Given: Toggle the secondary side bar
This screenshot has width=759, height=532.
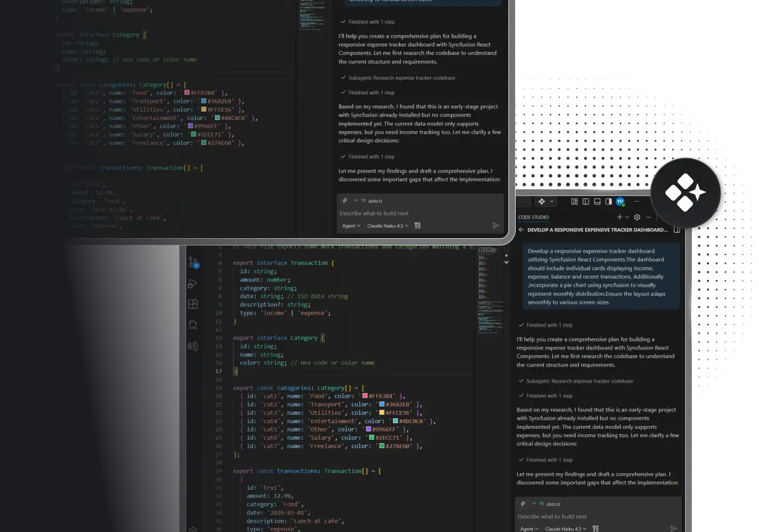Looking at the screenshot, I should 608,202.
